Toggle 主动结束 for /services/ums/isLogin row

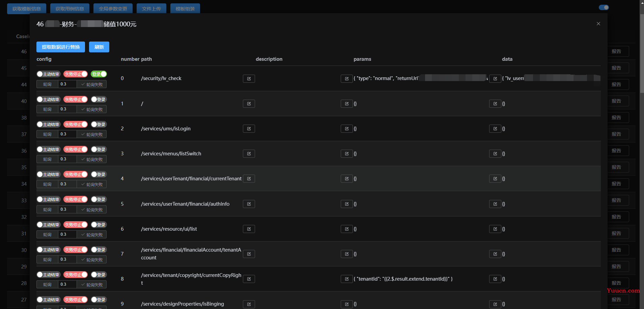click(49, 124)
